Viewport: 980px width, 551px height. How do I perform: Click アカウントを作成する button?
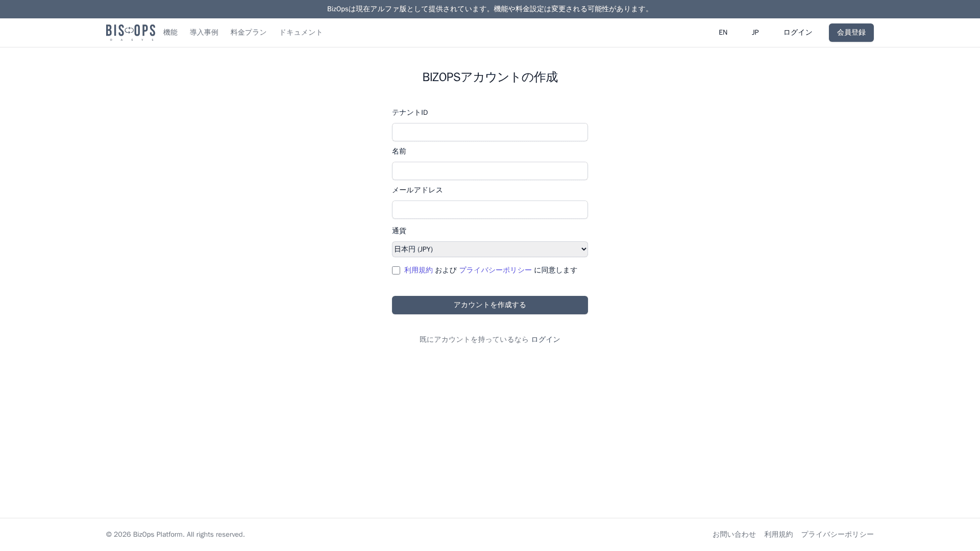click(490, 305)
